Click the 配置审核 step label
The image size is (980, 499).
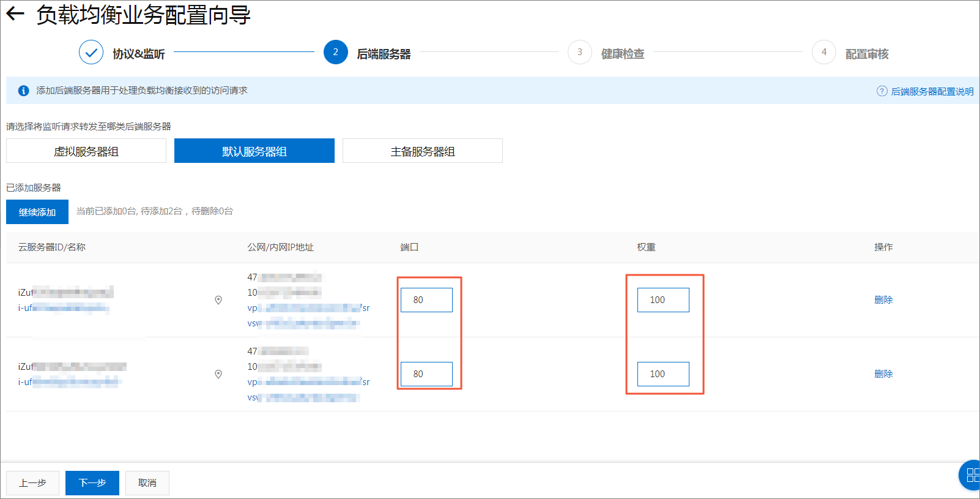(867, 54)
